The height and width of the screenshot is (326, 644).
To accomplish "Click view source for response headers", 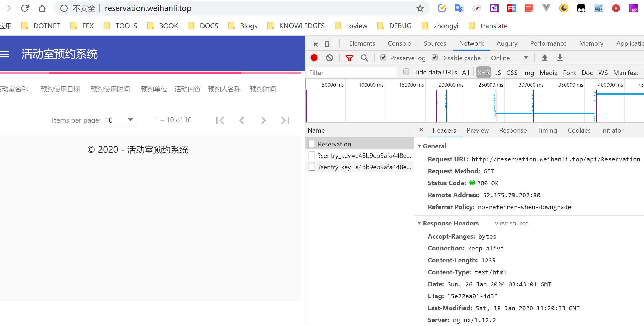I will [512, 223].
